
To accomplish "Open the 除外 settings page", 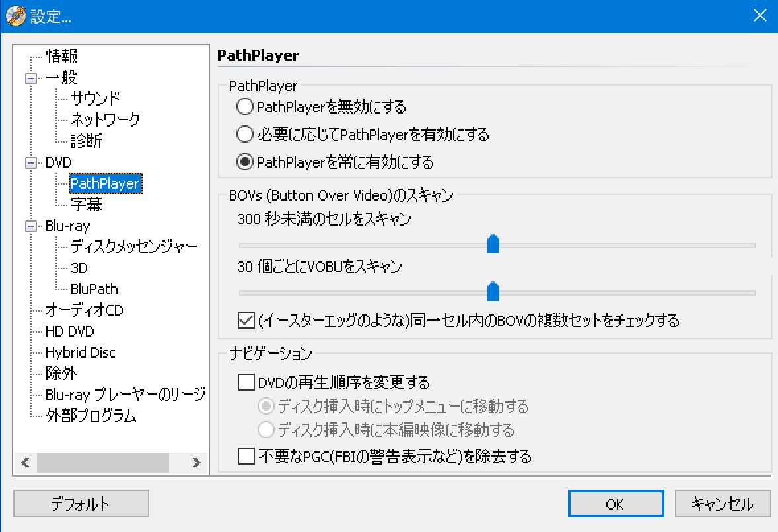I will coord(61,374).
